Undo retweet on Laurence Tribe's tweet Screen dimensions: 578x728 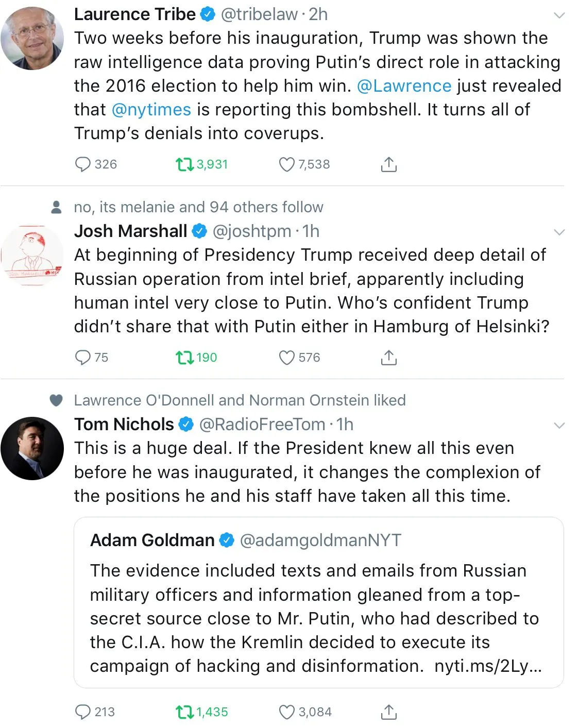[183, 164]
